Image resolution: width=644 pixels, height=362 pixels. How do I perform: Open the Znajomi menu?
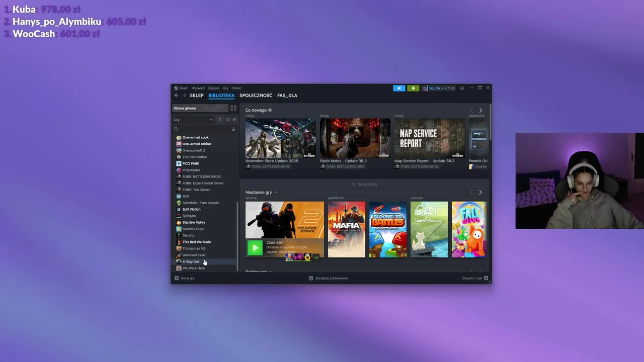214,88
